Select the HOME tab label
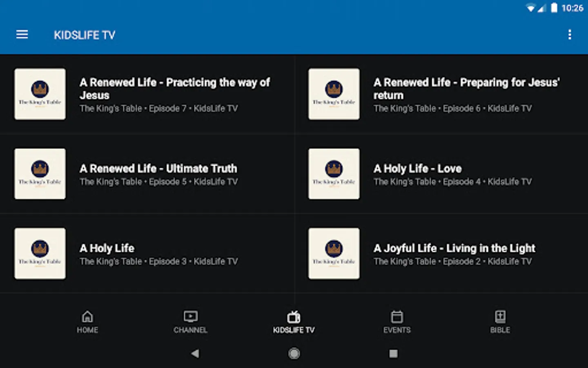Image resolution: width=588 pixels, height=368 pixels. 87,330
